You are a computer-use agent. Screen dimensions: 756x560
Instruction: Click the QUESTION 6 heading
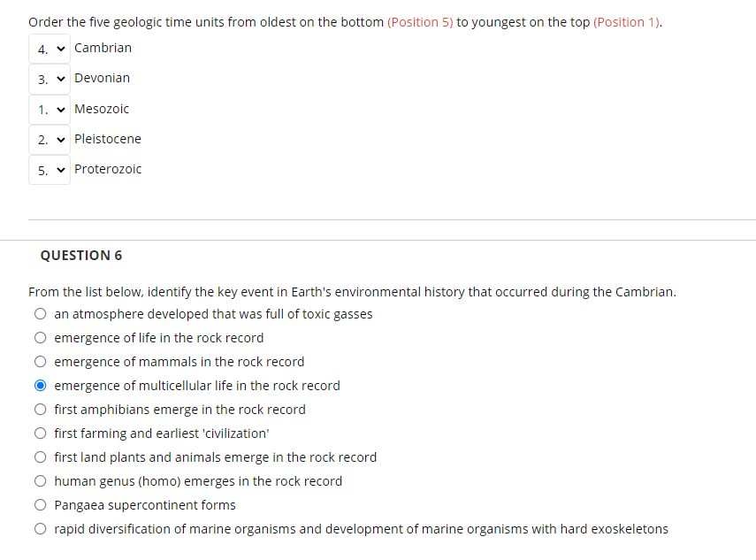coord(82,255)
